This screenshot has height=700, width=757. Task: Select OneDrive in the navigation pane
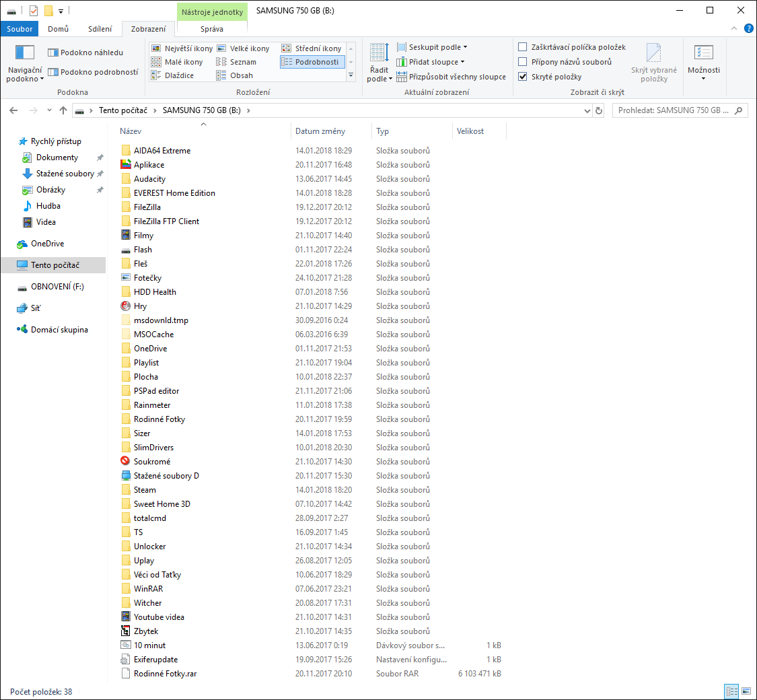pyautogui.click(x=47, y=244)
